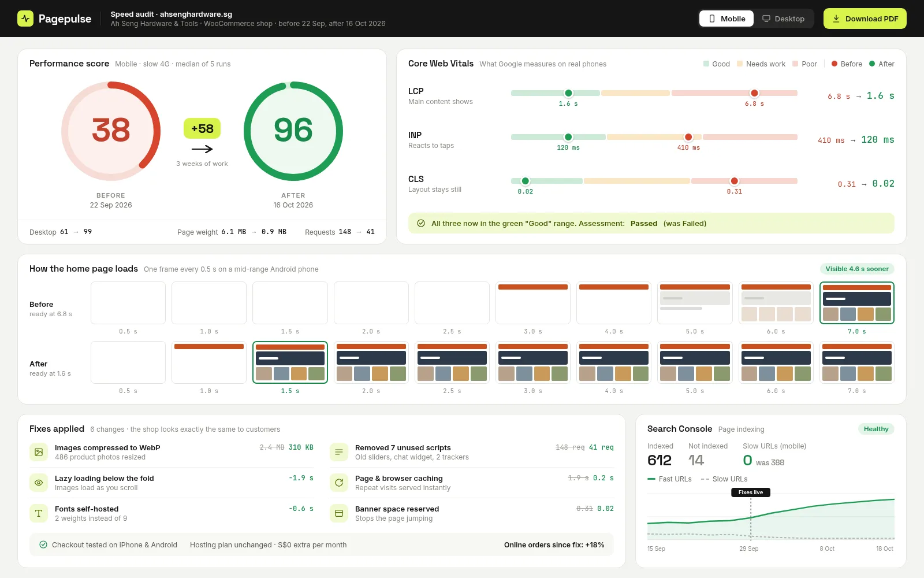Viewport: 924px width, 578px height.
Task: Click the Not indexed count 14
Action: [x=696, y=460]
